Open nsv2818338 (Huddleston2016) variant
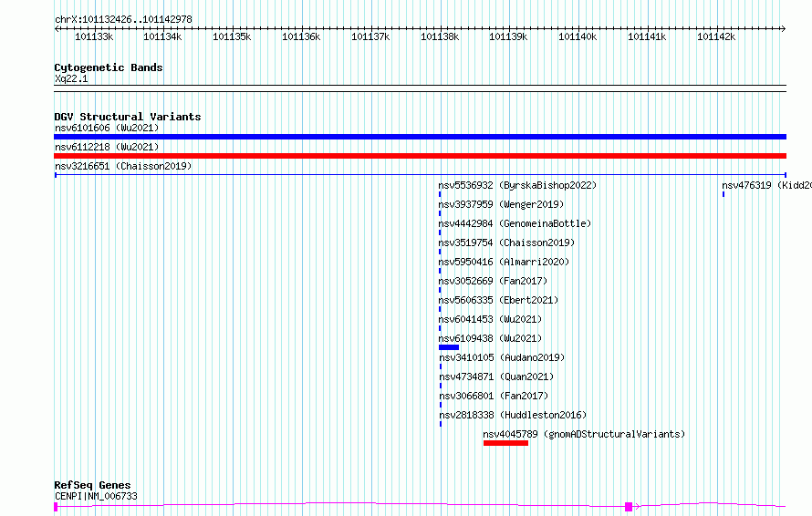812x516 pixels. pyautogui.click(x=513, y=415)
